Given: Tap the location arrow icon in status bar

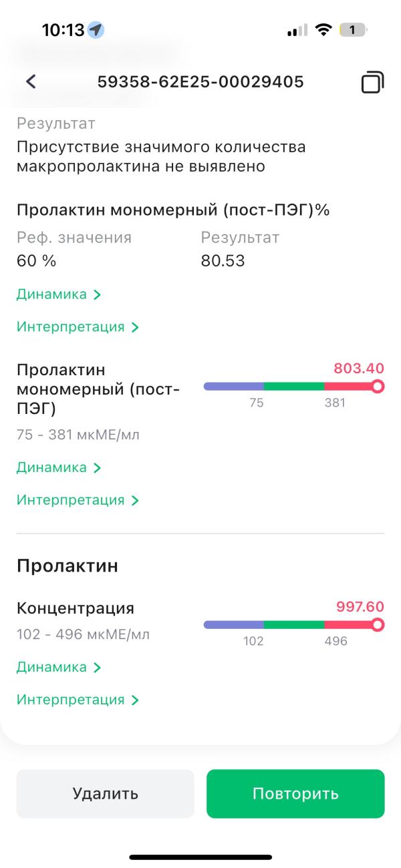Looking at the screenshot, I should [x=96, y=30].
